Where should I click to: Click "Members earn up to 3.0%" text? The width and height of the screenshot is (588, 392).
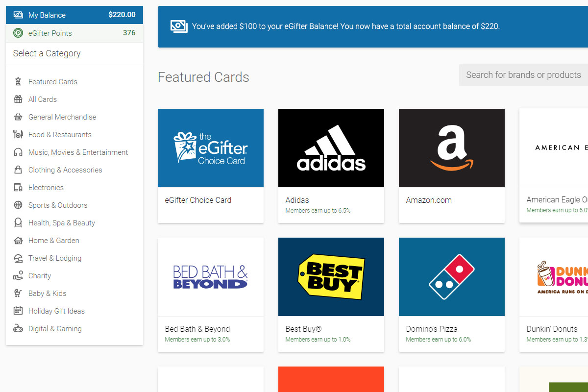tap(197, 340)
